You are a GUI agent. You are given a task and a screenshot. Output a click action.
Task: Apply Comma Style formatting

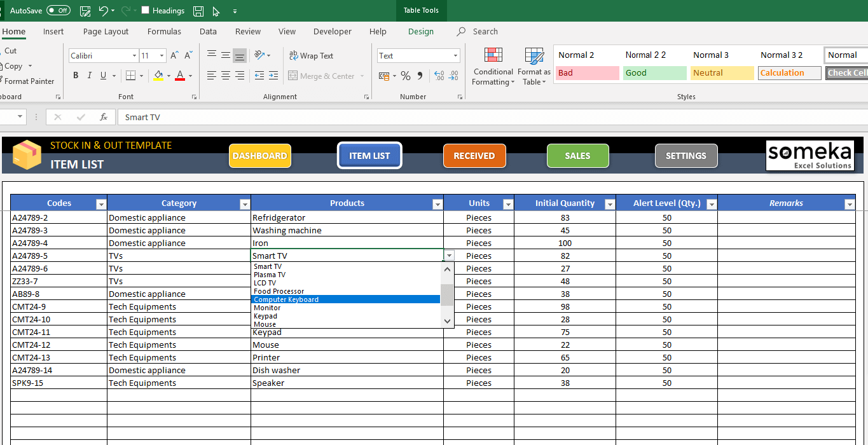tap(418, 75)
